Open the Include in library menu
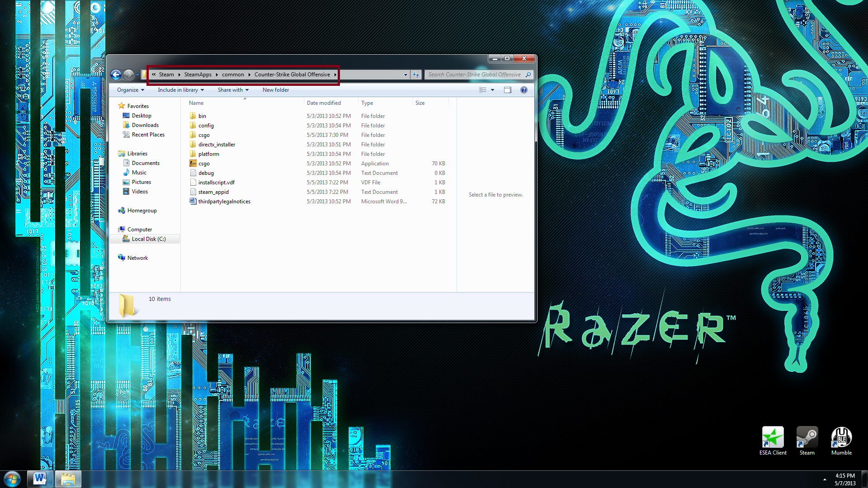Image resolution: width=868 pixels, height=488 pixels. tap(181, 90)
